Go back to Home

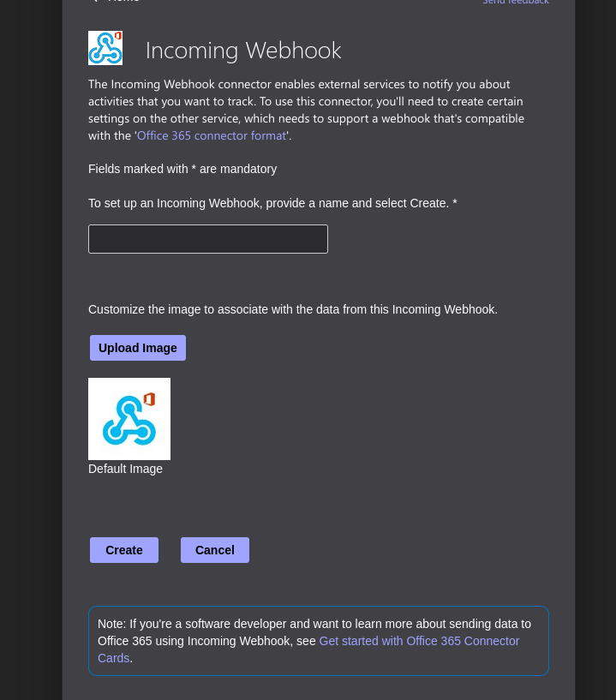click(x=123, y=1)
